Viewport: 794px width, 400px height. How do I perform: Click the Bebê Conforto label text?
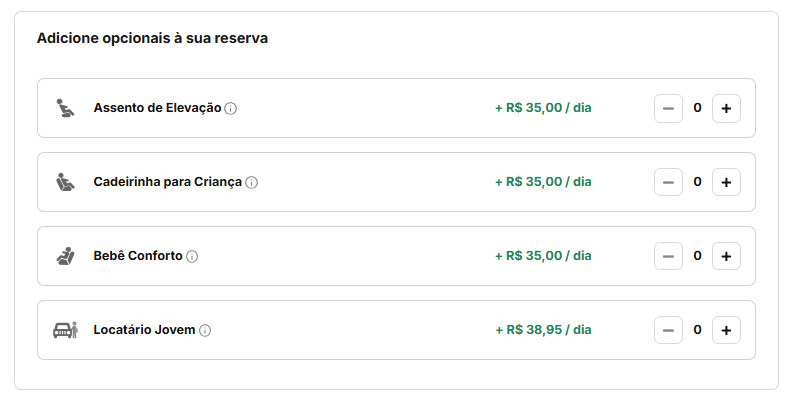pyautogui.click(x=138, y=256)
